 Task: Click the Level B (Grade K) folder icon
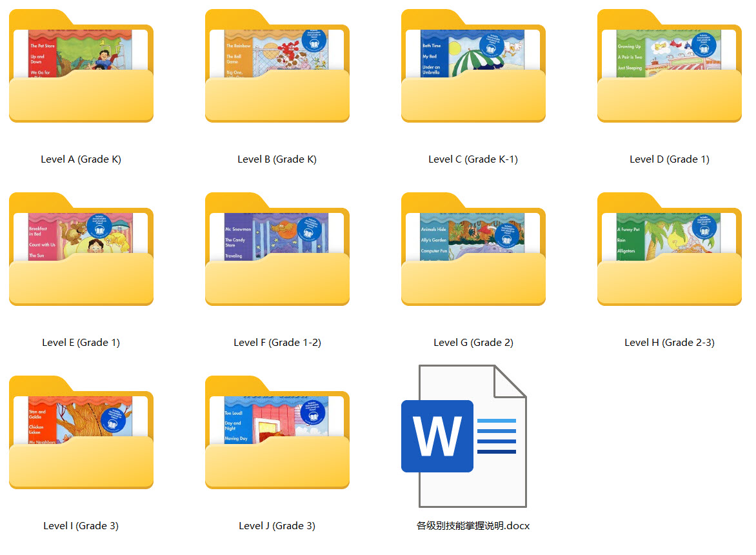tap(277, 67)
